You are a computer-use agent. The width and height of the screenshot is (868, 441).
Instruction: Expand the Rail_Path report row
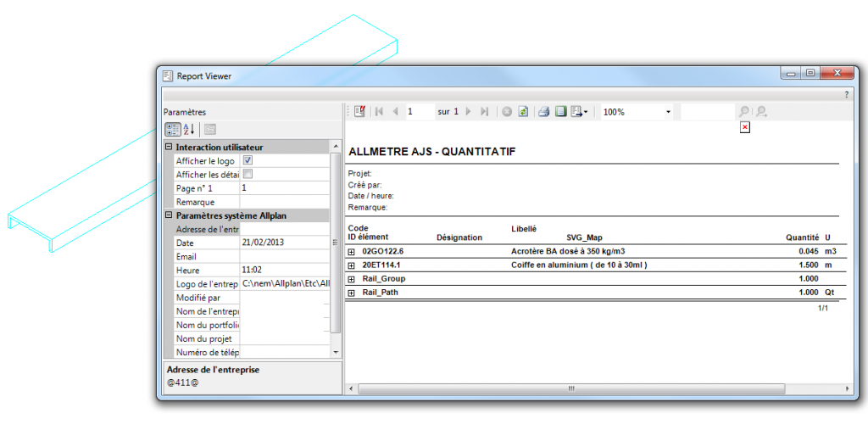coord(351,293)
